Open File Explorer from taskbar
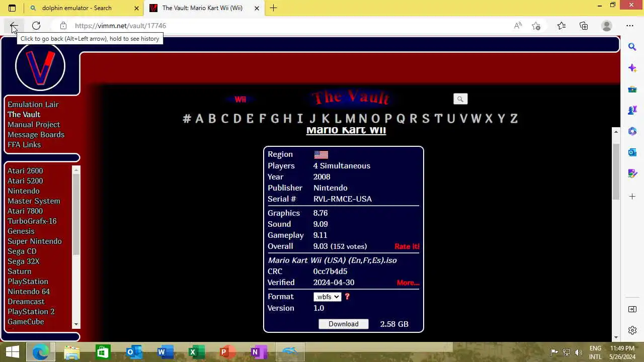This screenshot has width=644, height=362. [72, 352]
